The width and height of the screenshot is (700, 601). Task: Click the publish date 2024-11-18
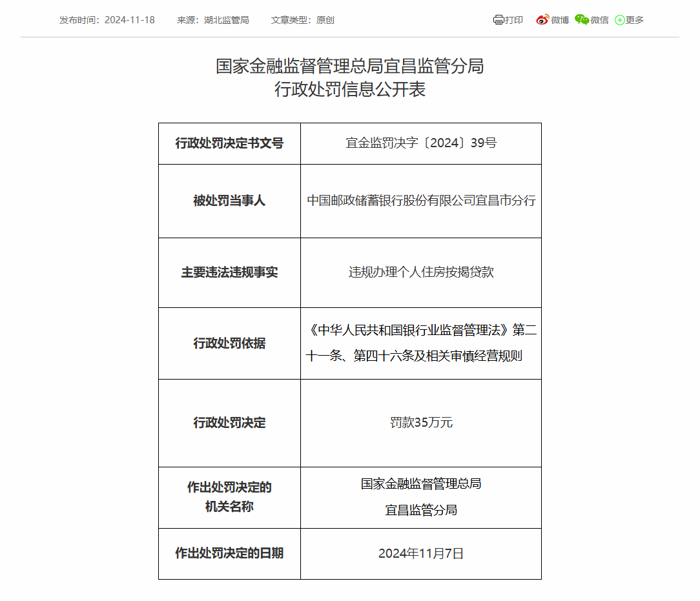tap(130, 20)
